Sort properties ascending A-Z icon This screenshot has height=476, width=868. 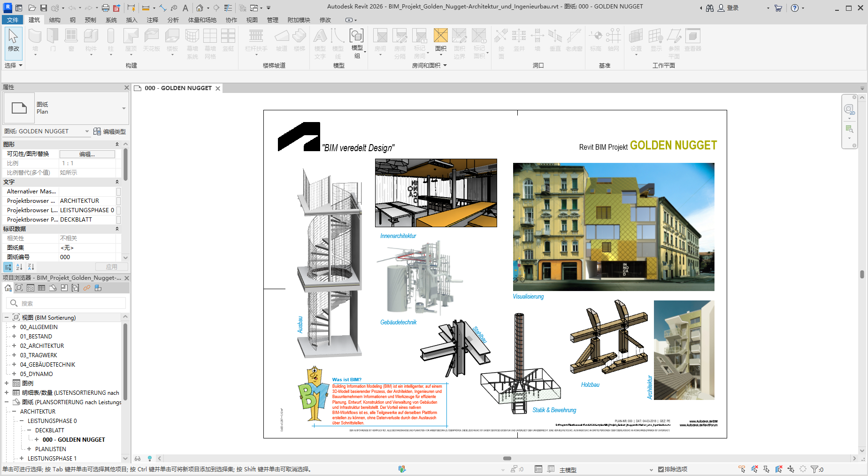tap(19, 267)
